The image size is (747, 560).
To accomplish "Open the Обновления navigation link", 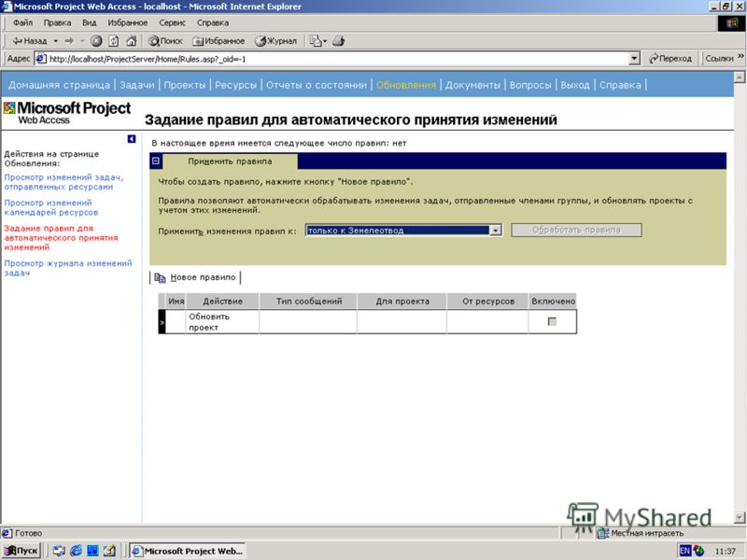I will tap(406, 85).
